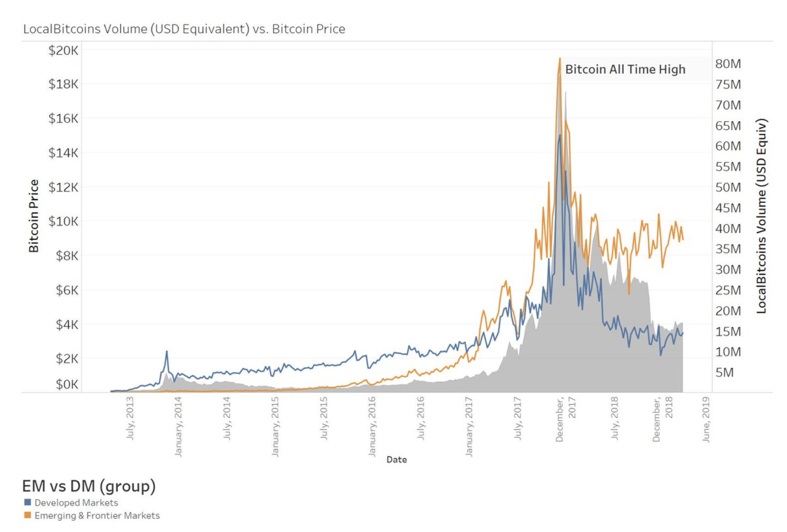This screenshot has width=787, height=532.
Task: Click the '$12K' price axis label
Action: 63,187
